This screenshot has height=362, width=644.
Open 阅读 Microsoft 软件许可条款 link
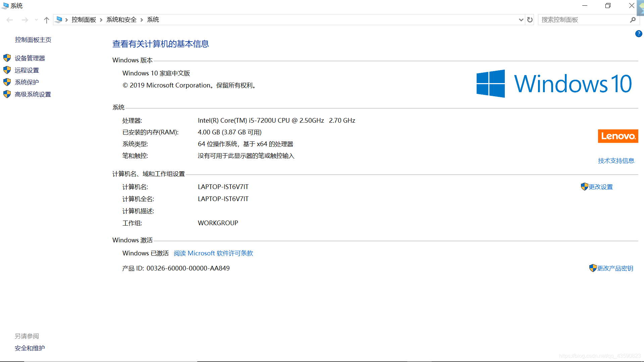click(x=213, y=253)
